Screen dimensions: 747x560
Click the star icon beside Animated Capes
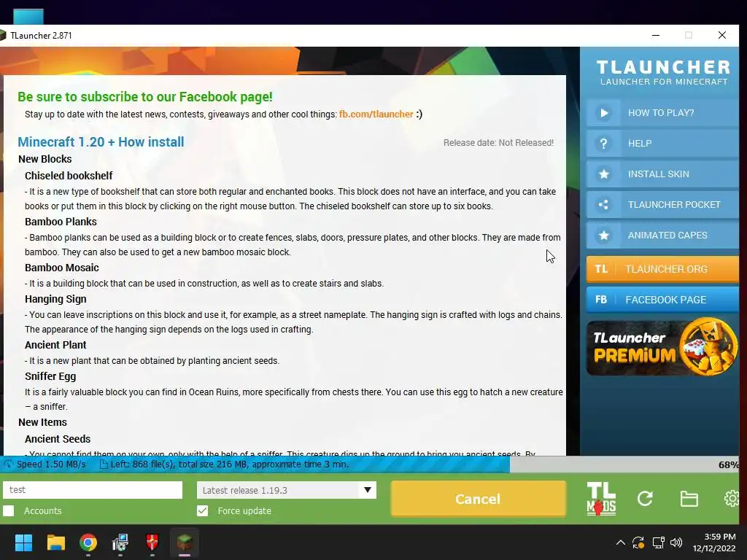603,236
